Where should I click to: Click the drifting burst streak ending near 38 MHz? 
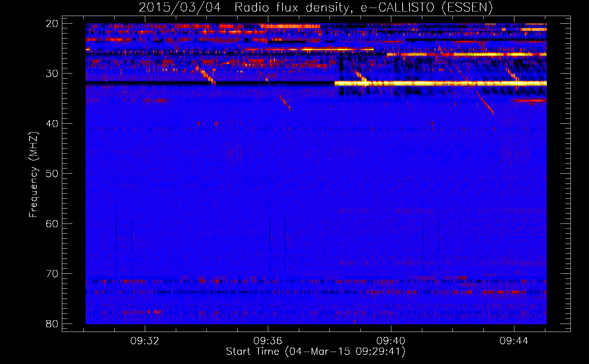point(485,103)
